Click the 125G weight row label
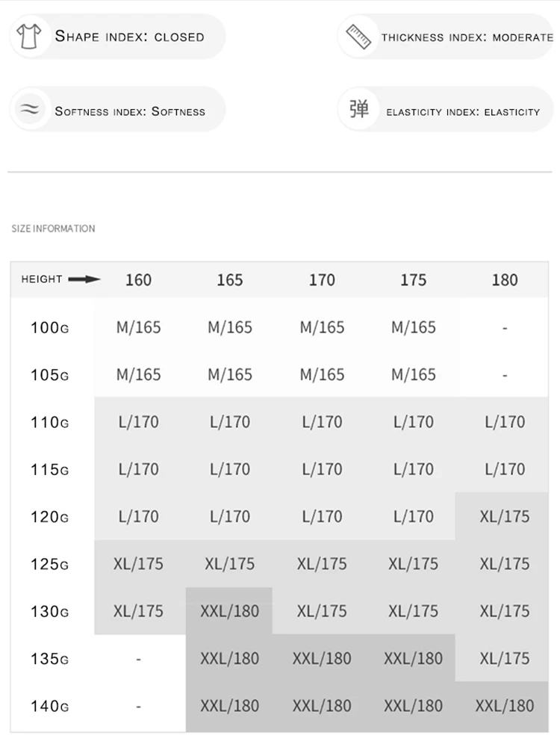The image size is (560, 747). [x=49, y=564]
